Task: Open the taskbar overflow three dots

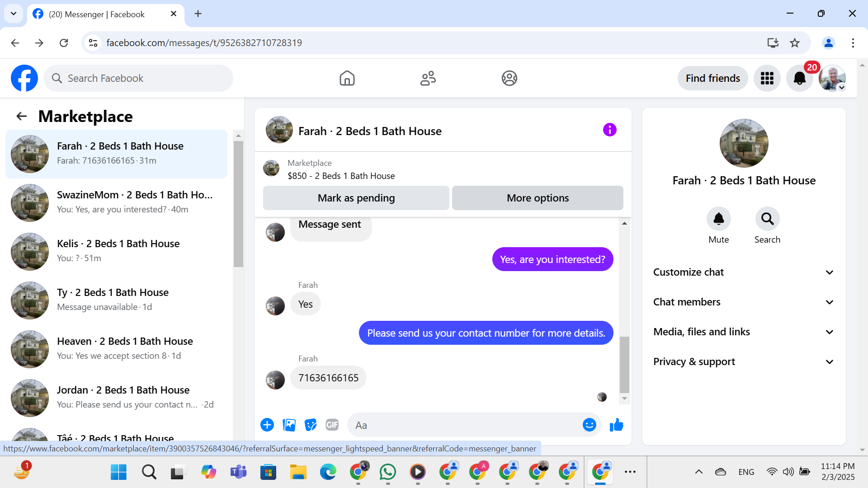Action: pyautogui.click(x=630, y=472)
